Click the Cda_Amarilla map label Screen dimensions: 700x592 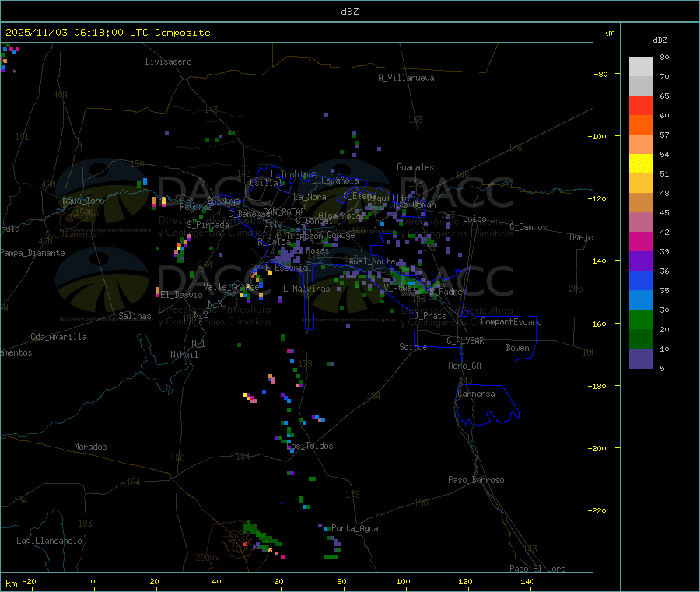pyautogui.click(x=58, y=337)
